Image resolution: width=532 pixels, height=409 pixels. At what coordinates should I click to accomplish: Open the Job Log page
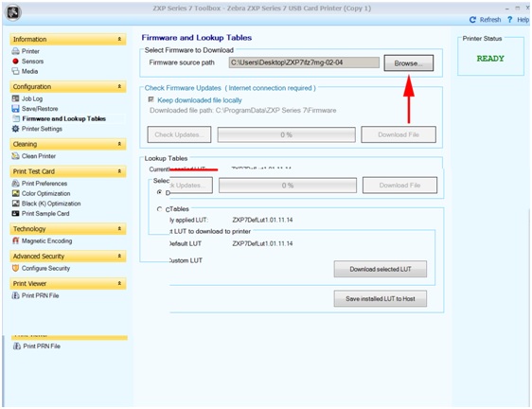[x=32, y=98]
